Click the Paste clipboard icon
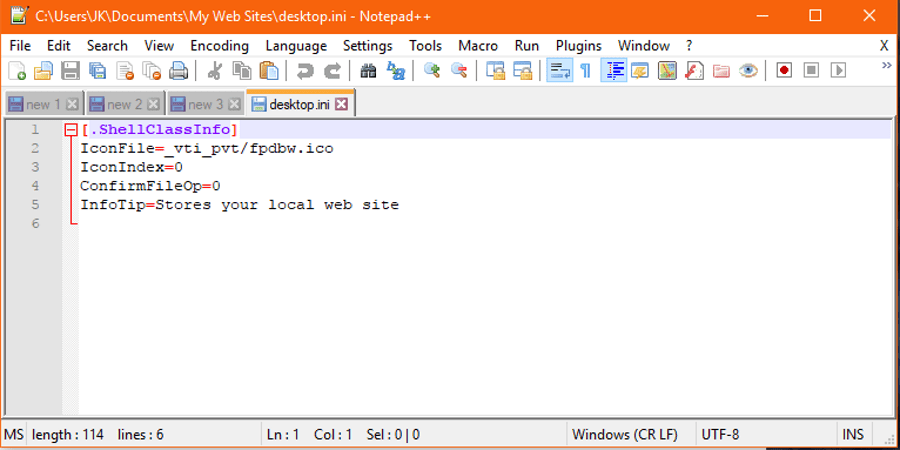The width and height of the screenshot is (900, 450). pos(269,71)
